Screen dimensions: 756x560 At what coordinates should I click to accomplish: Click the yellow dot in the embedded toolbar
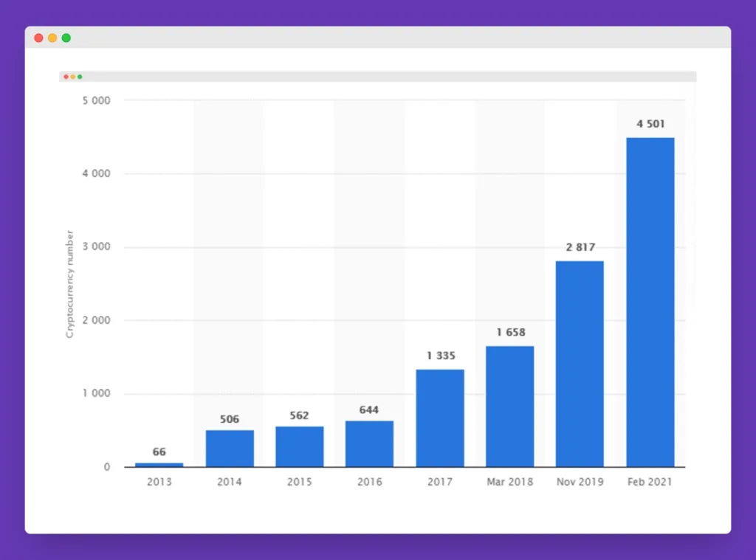[x=72, y=76]
